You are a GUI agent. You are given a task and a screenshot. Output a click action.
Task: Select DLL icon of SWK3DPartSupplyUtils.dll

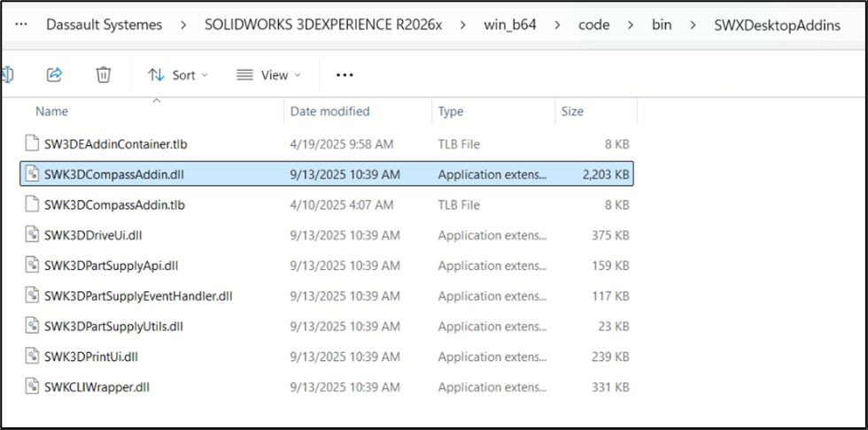(33, 326)
